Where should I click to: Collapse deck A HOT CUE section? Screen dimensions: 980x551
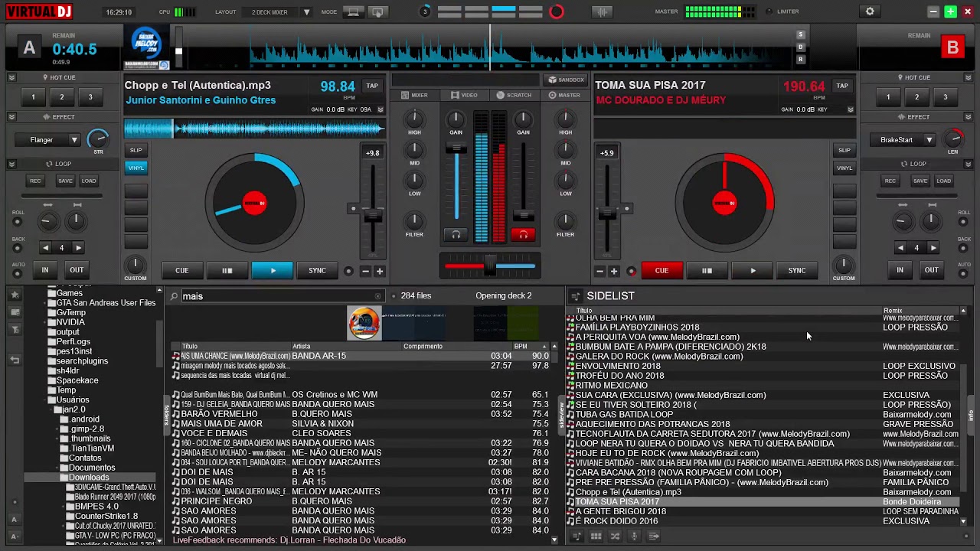[x=11, y=77]
